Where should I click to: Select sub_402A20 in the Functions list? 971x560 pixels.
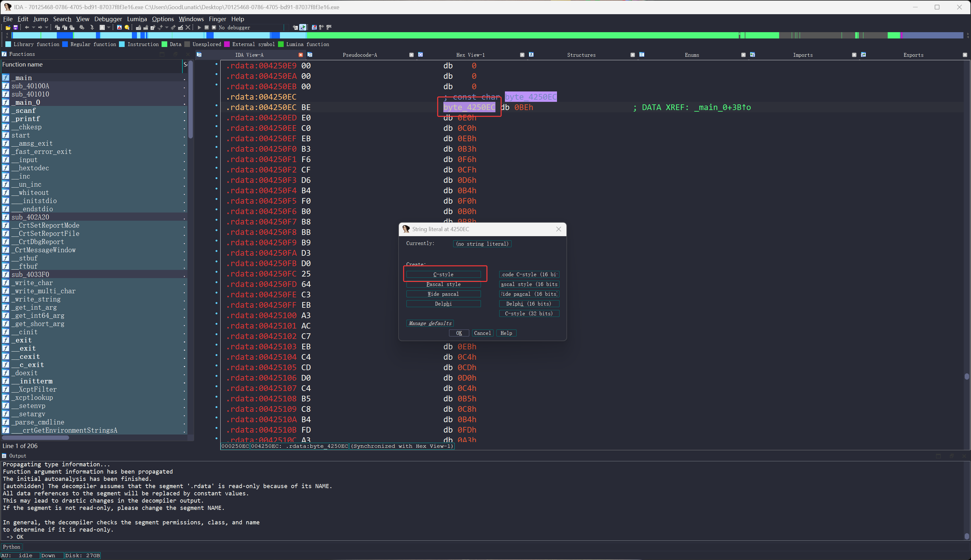(30, 217)
